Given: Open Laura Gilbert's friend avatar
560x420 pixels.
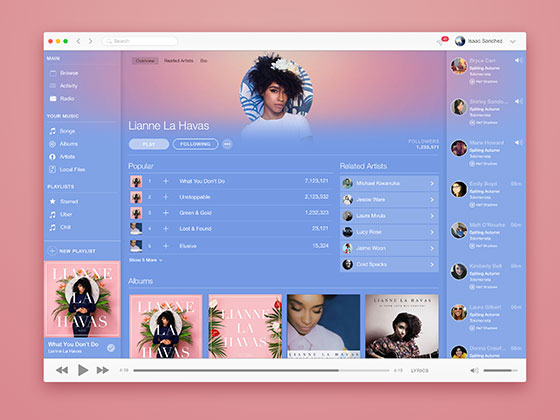Looking at the screenshot, I should (459, 312).
